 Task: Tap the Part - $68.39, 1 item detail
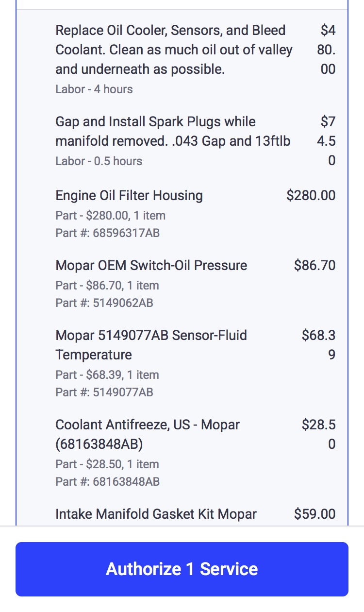point(107,375)
